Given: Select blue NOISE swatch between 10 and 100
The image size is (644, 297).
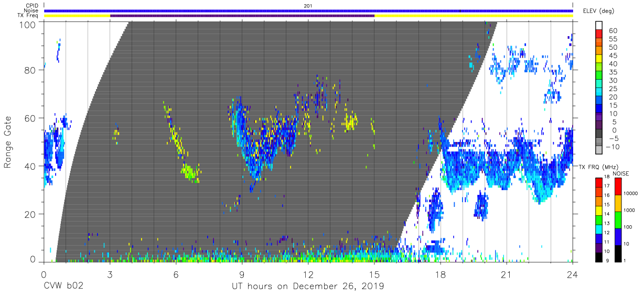Looking at the screenshot, I should tap(618, 237).
